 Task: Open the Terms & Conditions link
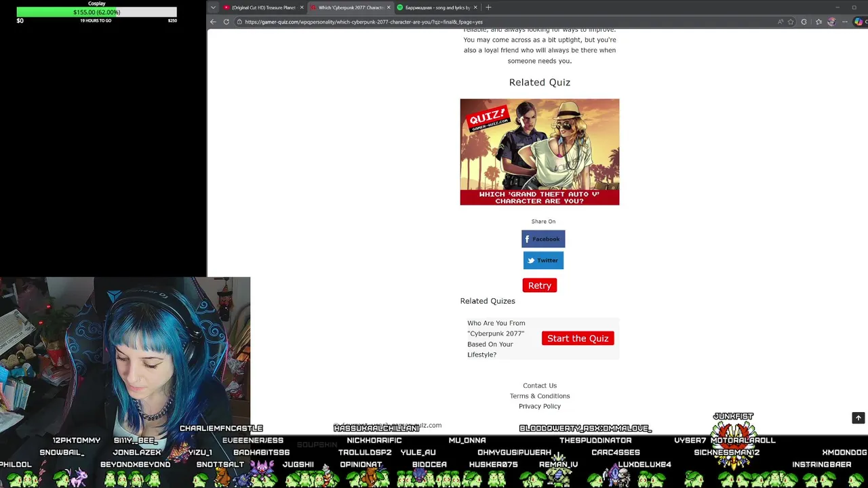click(540, 396)
